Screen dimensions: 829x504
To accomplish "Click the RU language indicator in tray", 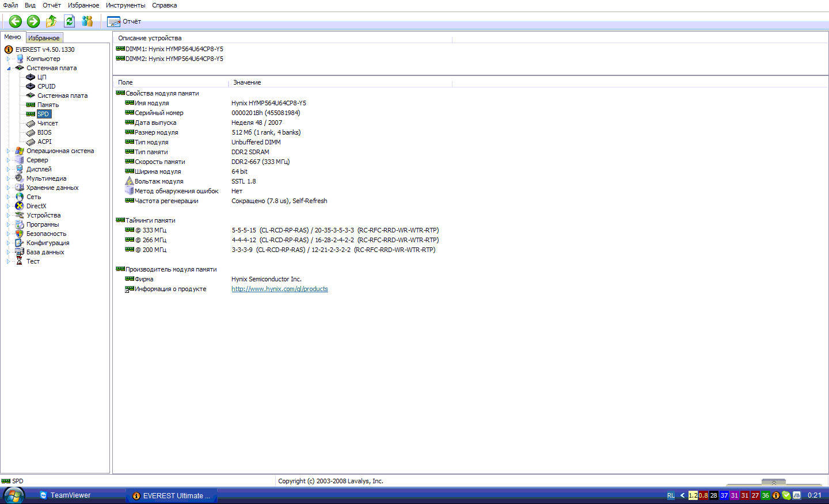I will point(671,495).
